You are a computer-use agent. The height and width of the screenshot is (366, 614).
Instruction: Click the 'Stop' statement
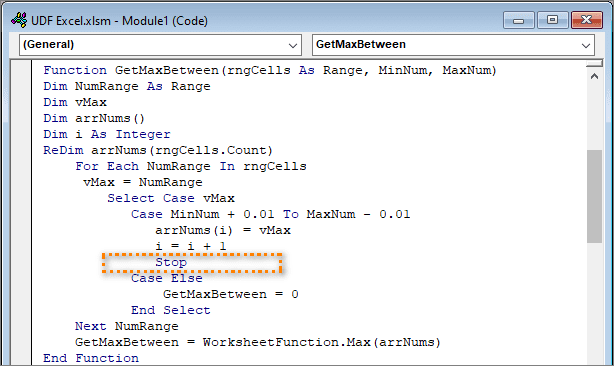pos(171,263)
